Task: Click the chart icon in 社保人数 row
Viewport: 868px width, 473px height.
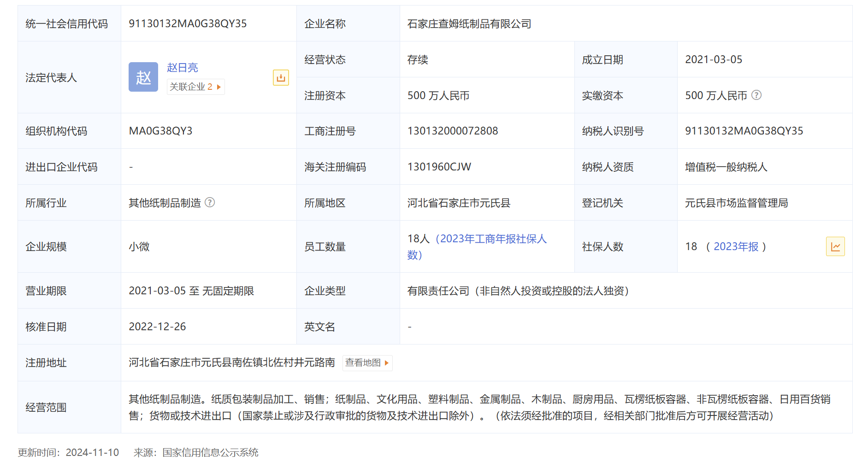Action: tap(835, 246)
